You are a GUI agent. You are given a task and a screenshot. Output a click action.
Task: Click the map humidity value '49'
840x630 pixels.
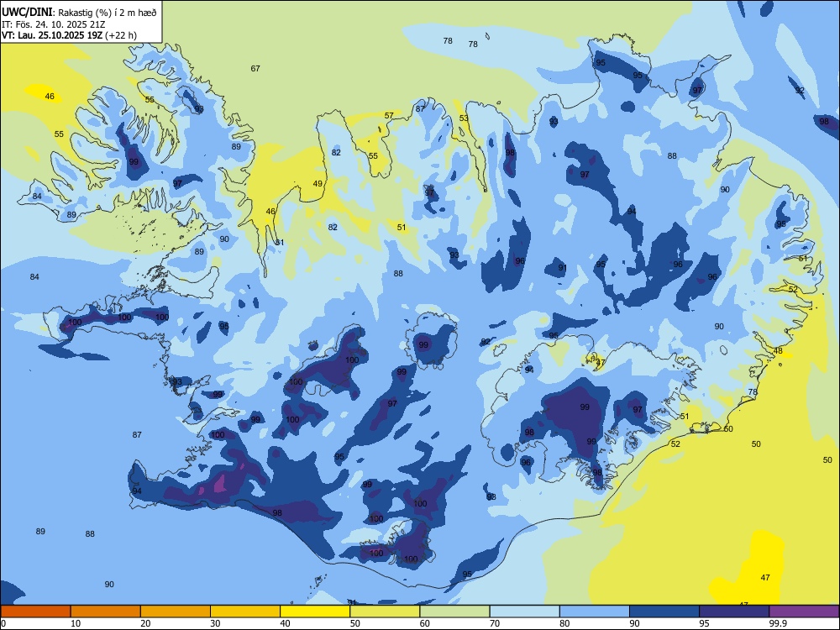pos(318,183)
